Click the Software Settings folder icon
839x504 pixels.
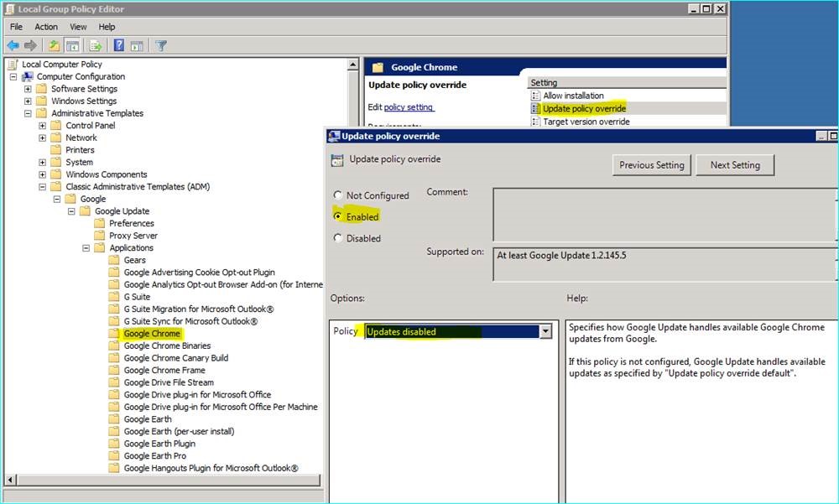click(42, 89)
